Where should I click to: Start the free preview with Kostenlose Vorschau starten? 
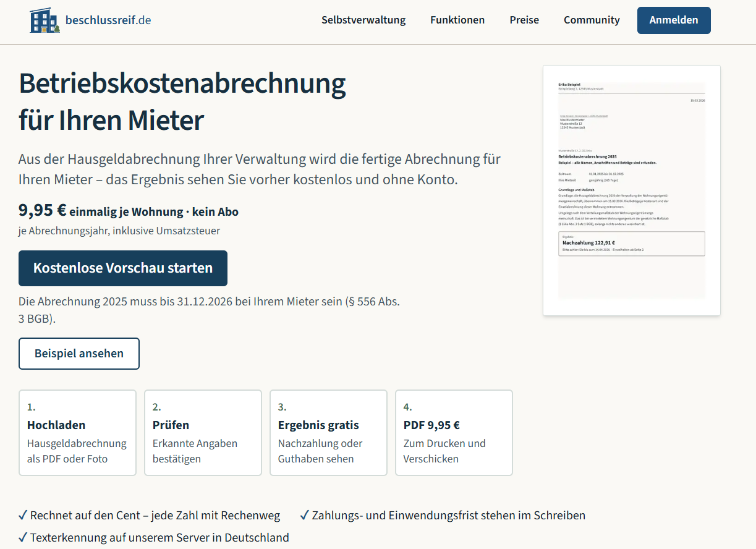tap(123, 268)
